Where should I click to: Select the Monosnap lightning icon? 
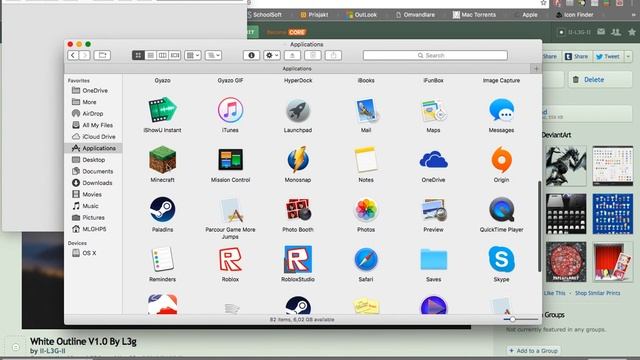pyautogui.click(x=298, y=160)
